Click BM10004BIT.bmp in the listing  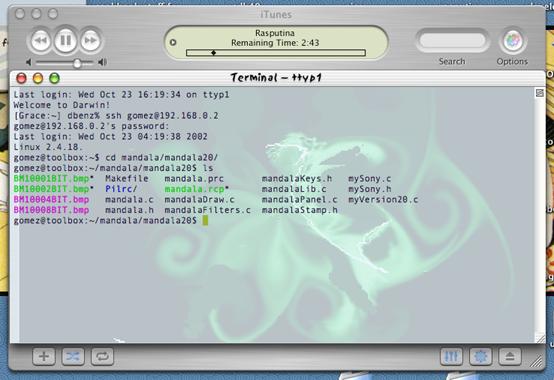(51, 200)
